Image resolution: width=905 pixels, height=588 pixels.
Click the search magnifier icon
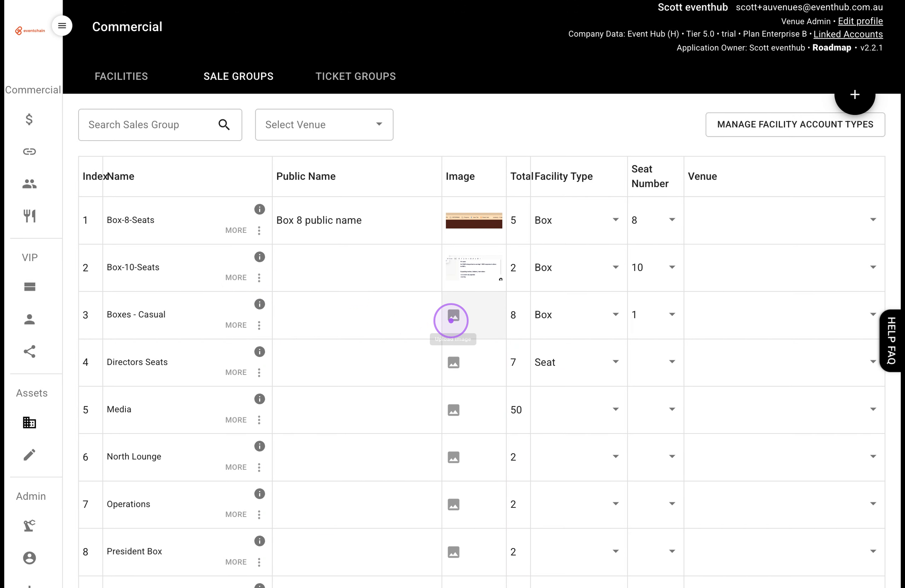point(224,125)
